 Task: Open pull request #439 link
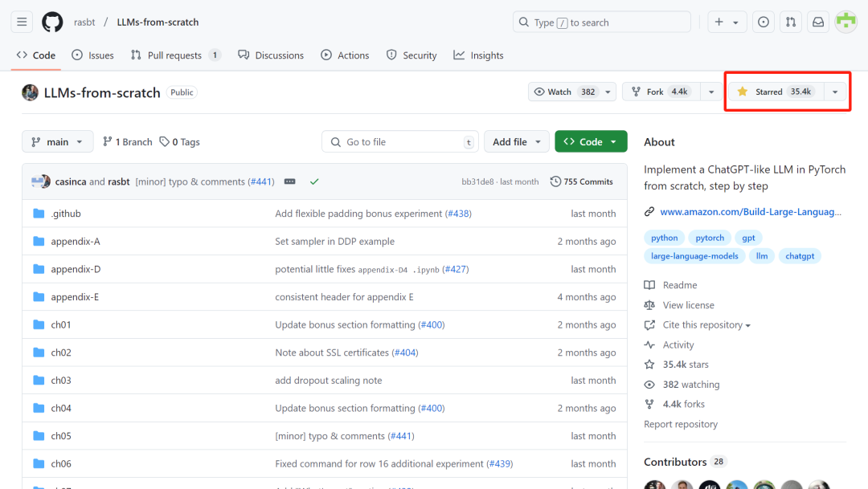click(x=500, y=463)
